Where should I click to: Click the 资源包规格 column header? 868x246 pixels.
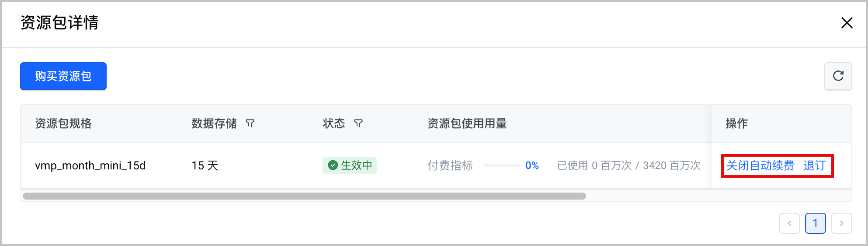[63, 123]
